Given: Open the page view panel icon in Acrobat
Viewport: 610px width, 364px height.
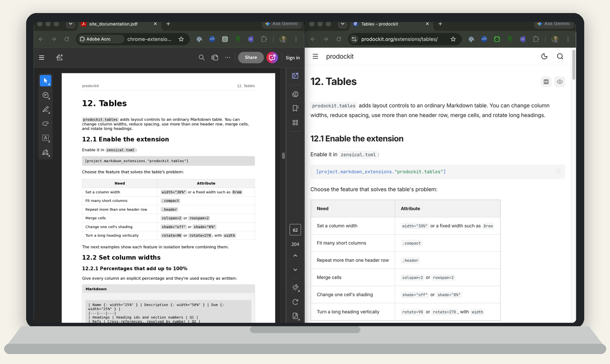Looking at the screenshot, I should (x=215, y=58).
